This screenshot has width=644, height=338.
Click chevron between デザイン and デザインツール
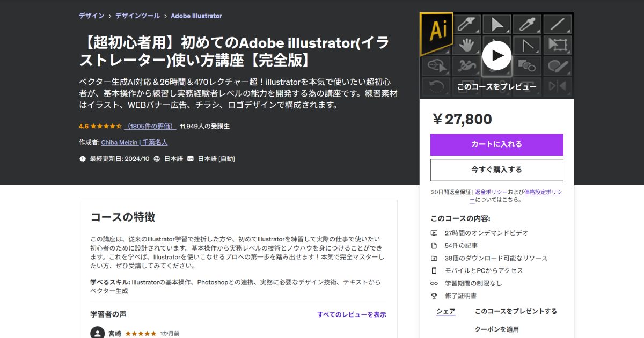pyautogui.click(x=110, y=16)
